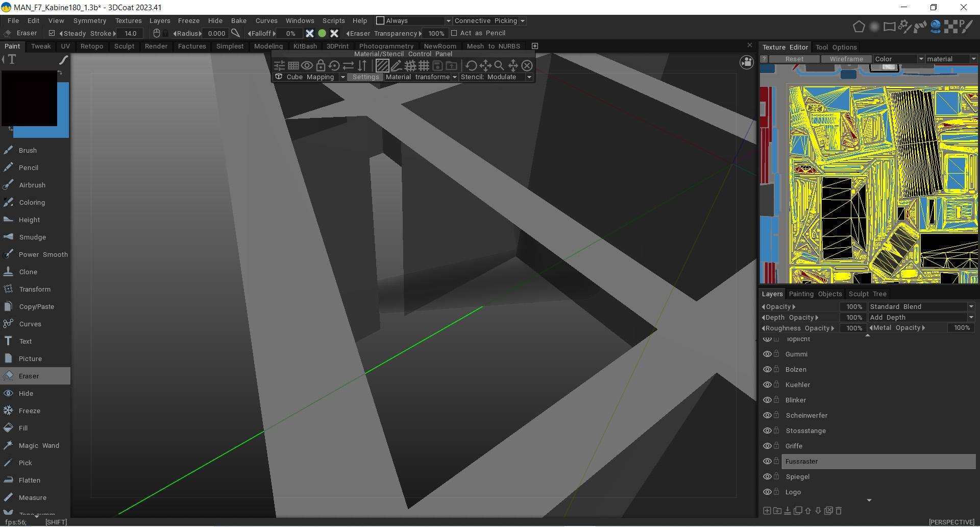The width and height of the screenshot is (980, 527).
Task: Select the Smudge tool
Action: pyautogui.click(x=32, y=237)
